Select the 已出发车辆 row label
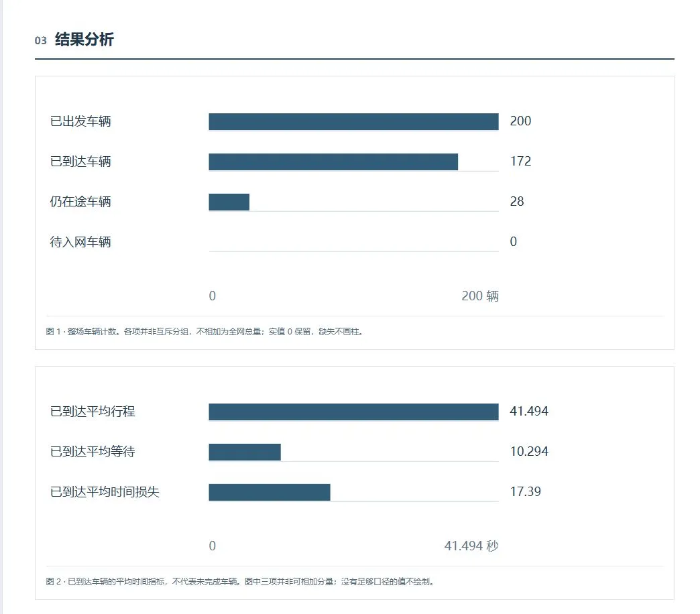700x614 pixels. click(x=80, y=121)
